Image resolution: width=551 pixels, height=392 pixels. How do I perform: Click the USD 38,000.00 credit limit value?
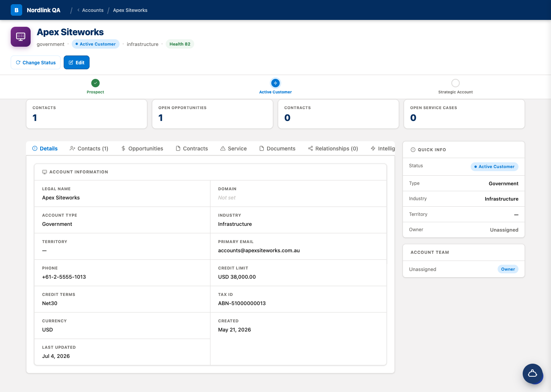coord(237,277)
